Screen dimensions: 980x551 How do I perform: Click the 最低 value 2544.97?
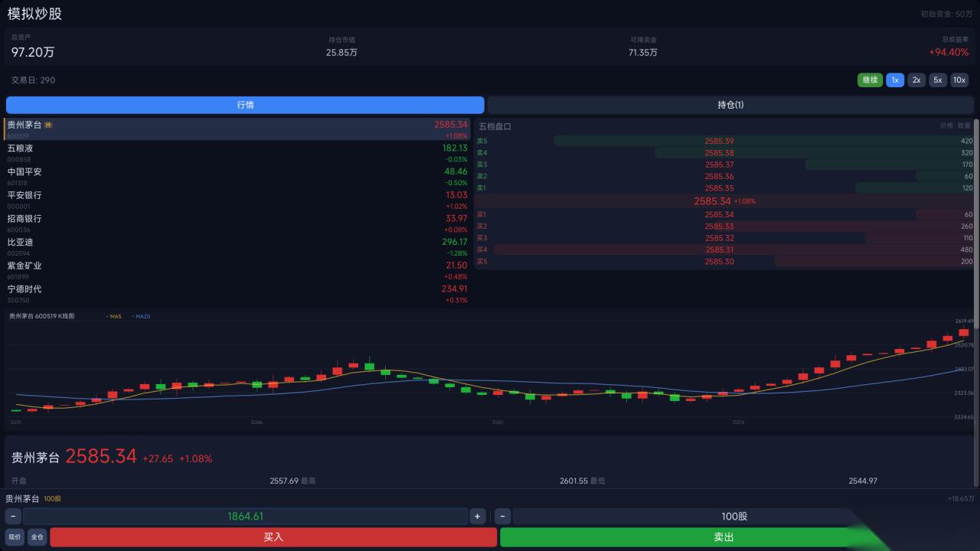point(863,481)
